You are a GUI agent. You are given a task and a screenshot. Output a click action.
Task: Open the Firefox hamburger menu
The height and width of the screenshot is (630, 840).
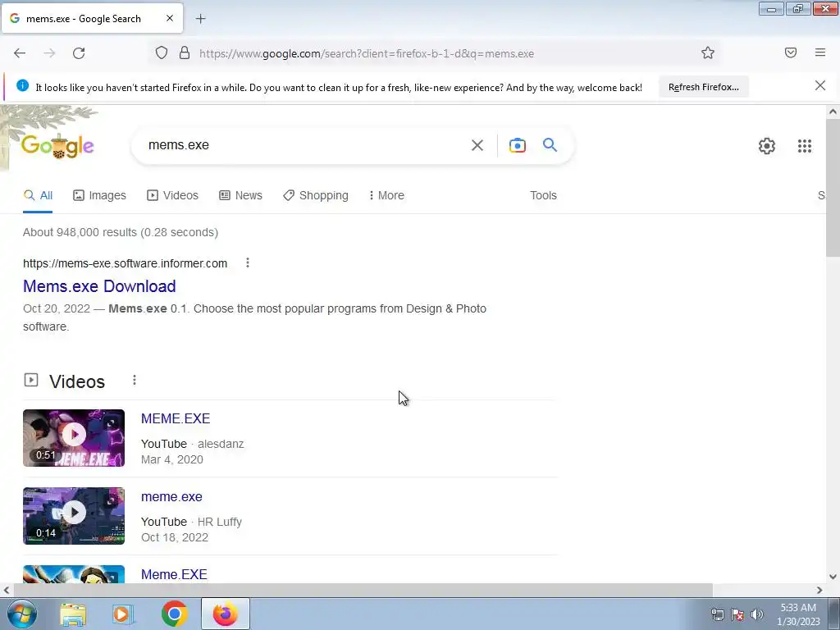tap(820, 52)
